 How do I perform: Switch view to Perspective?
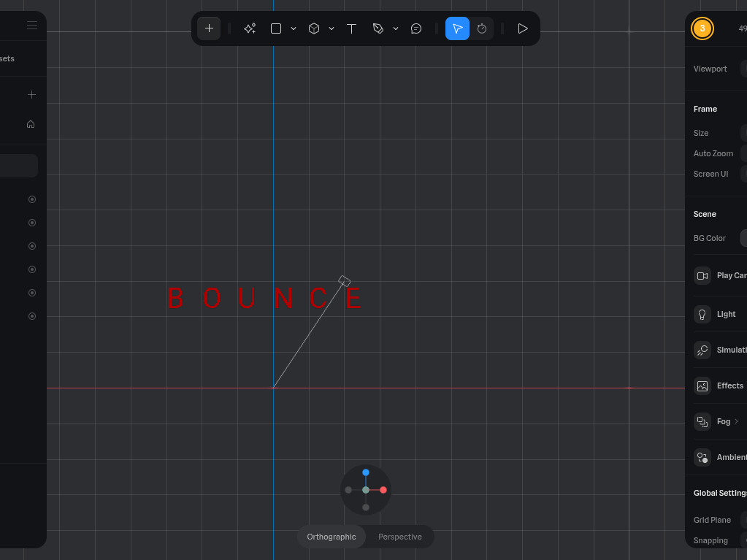pyautogui.click(x=399, y=537)
